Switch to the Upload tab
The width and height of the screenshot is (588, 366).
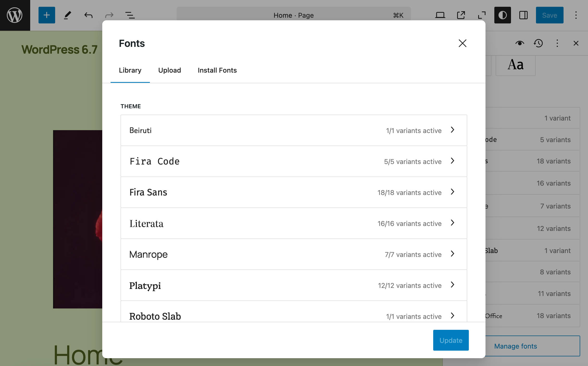point(169,70)
